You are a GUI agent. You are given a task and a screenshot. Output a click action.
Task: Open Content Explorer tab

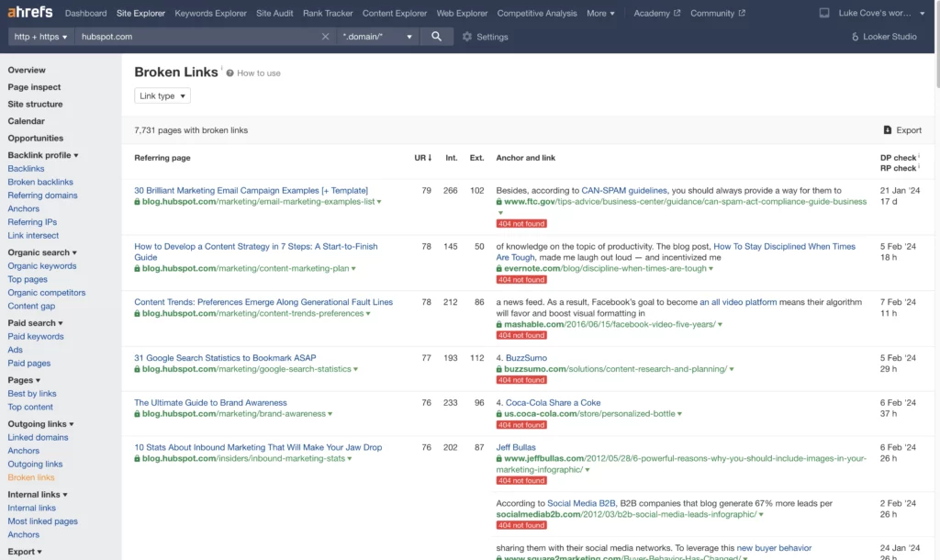point(395,13)
